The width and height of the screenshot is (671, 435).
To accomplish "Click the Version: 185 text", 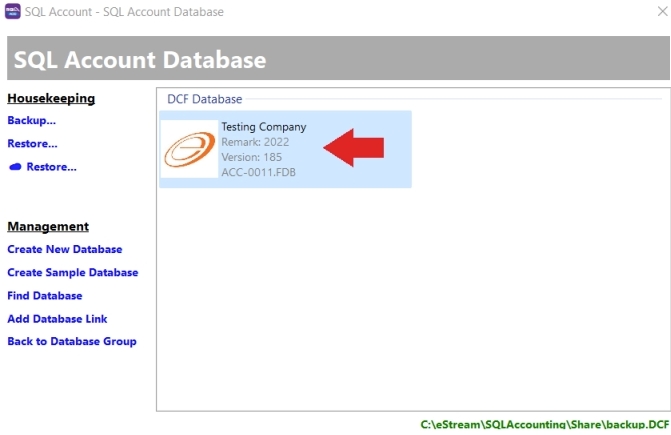I will click(x=254, y=157).
